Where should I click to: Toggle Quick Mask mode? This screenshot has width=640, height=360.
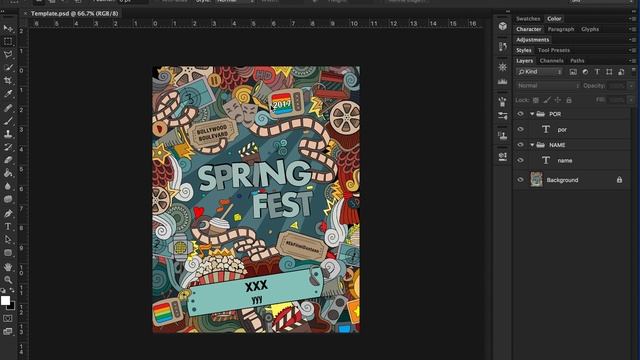(8, 318)
